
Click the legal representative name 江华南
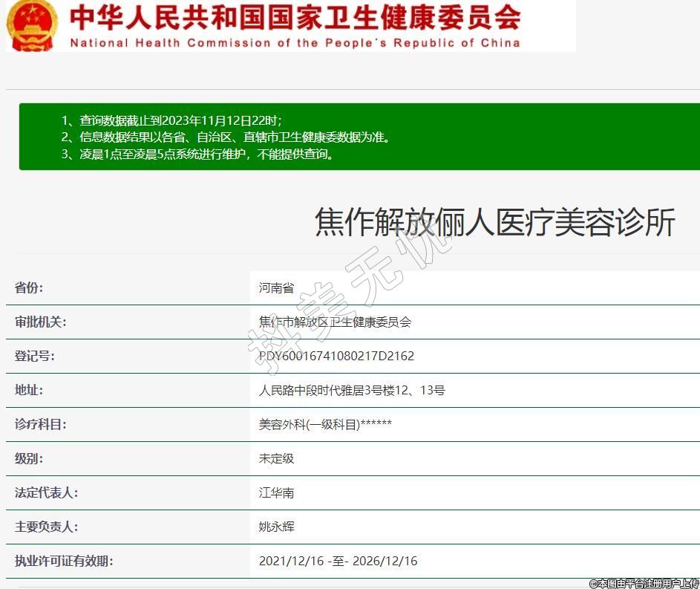(x=276, y=493)
